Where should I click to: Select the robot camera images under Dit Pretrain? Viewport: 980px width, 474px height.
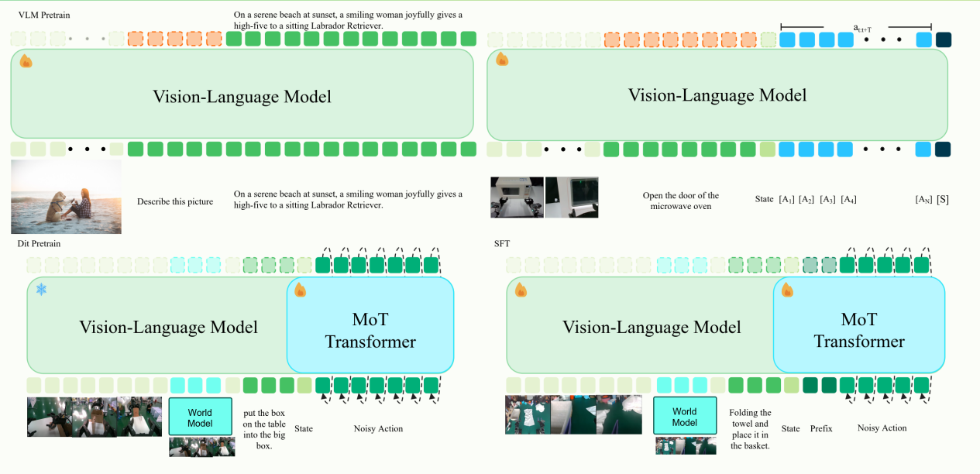pos(95,417)
